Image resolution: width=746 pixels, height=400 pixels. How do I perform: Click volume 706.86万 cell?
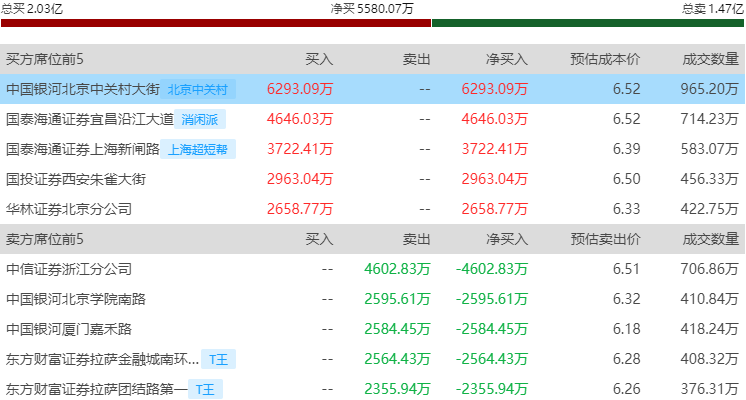coord(709,269)
